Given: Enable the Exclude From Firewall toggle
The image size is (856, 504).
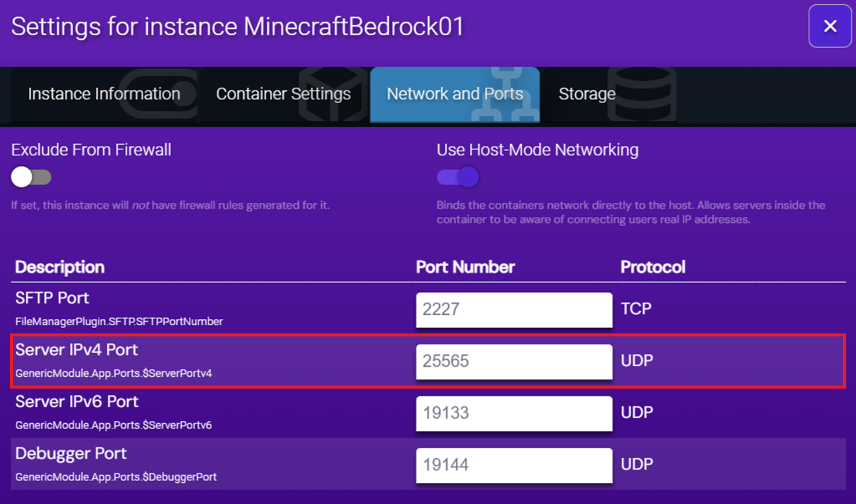Looking at the screenshot, I should (31, 177).
